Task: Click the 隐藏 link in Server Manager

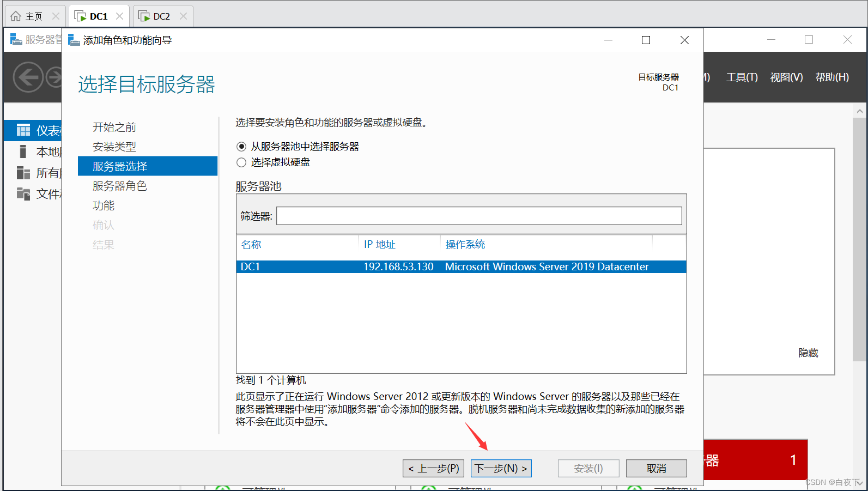Action: tap(808, 353)
